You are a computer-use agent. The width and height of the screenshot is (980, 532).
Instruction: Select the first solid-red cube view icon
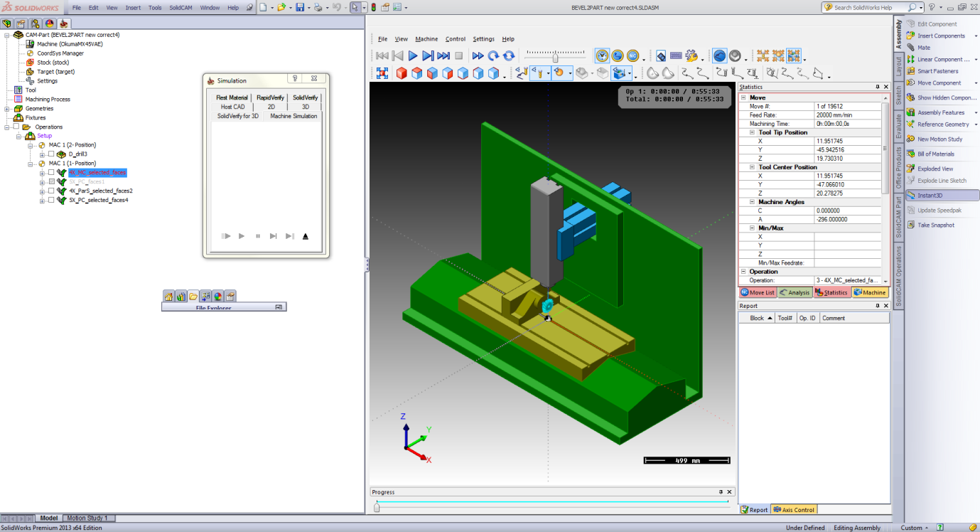pos(402,73)
